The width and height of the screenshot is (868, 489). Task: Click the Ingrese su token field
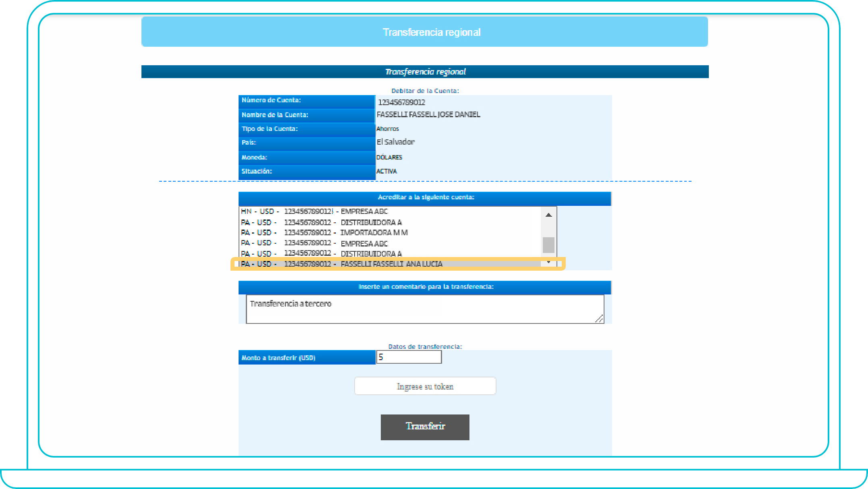pyautogui.click(x=425, y=386)
